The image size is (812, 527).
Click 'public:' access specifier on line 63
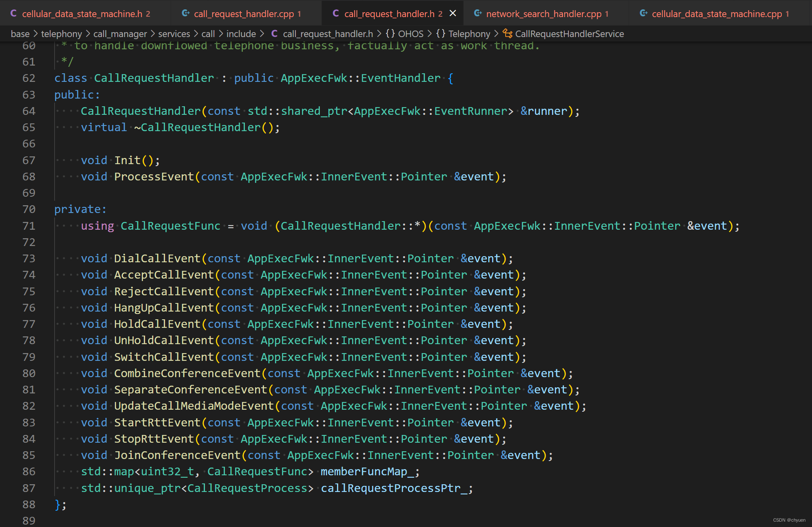click(77, 95)
